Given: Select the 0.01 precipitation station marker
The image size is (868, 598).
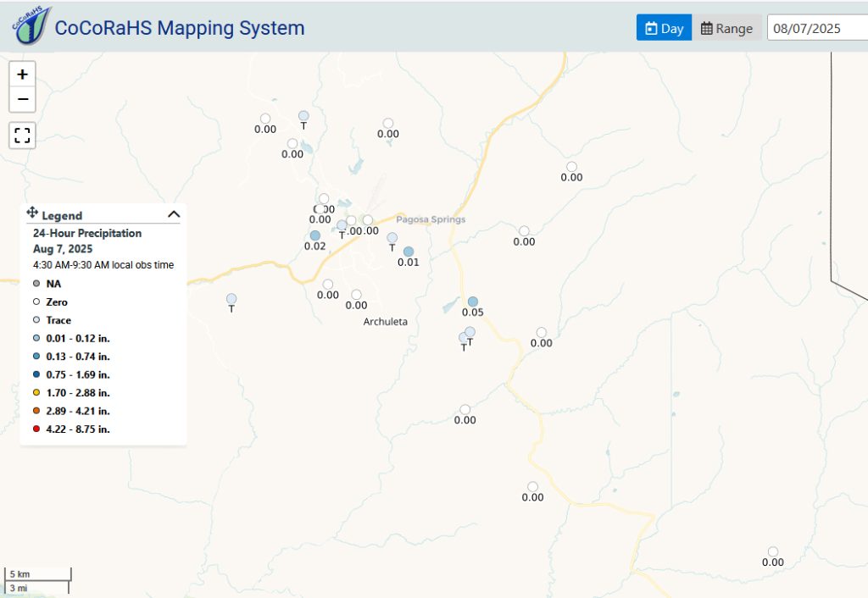Looking at the screenshot, I should (x=409, y=252).
